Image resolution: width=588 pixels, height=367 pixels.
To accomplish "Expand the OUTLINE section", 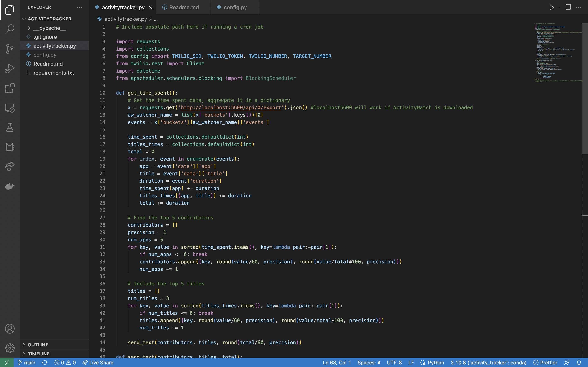I will 38,345.
